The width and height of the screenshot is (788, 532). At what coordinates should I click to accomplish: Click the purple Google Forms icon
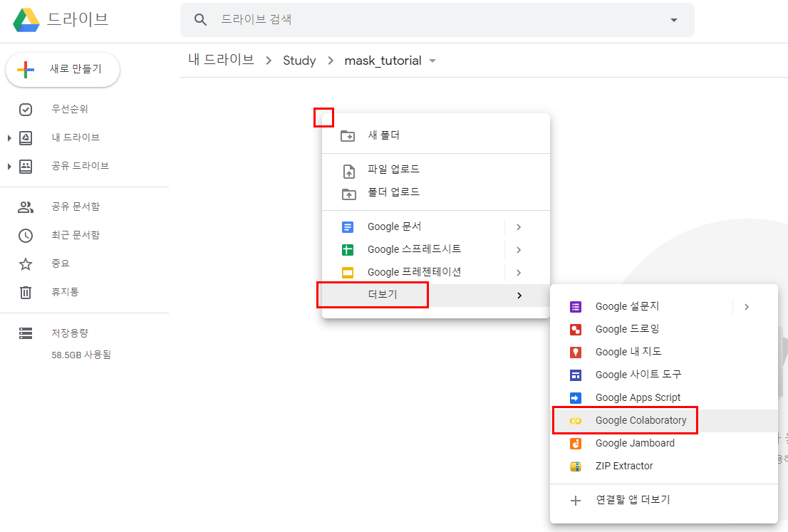(576, 307)
